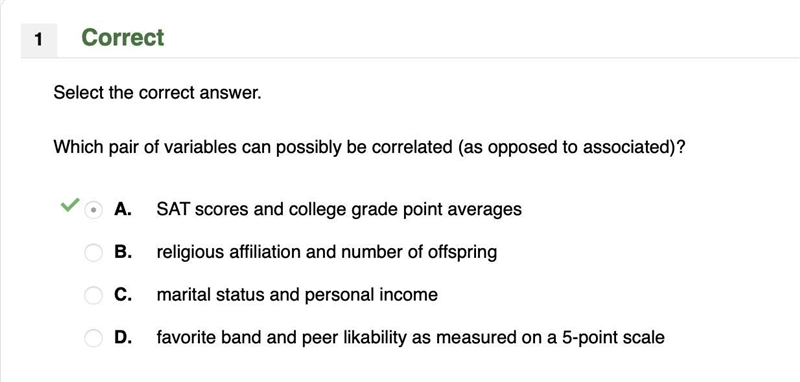Screen dimensions: 800x382
Task: Click the bold letter C label
Action: coord(123,294)
